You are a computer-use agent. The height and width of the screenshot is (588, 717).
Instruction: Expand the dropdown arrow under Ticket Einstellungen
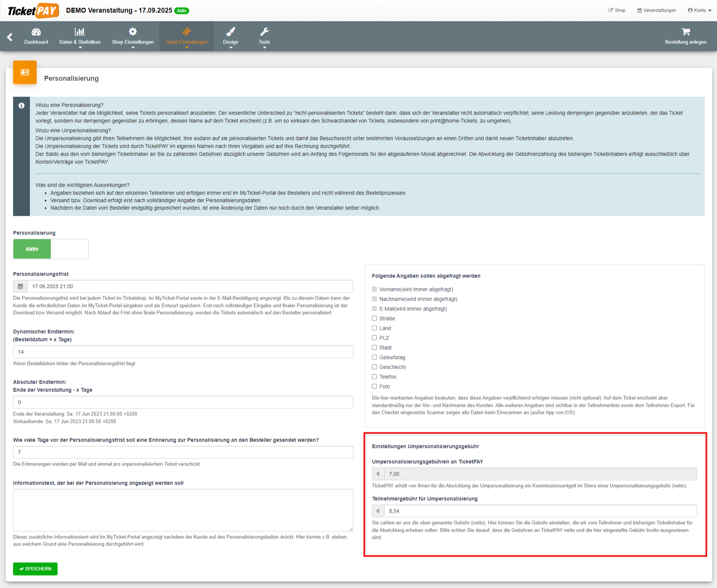[187, 48]
